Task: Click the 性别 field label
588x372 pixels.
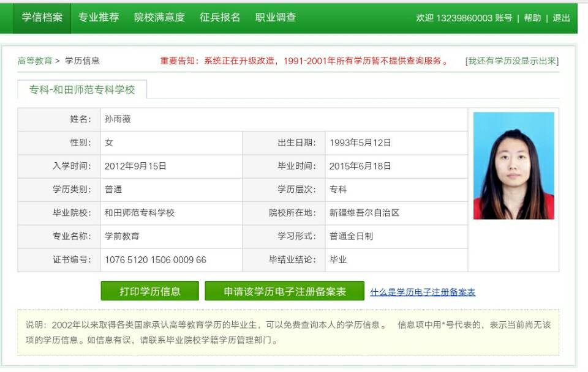Action: [81, 143]
